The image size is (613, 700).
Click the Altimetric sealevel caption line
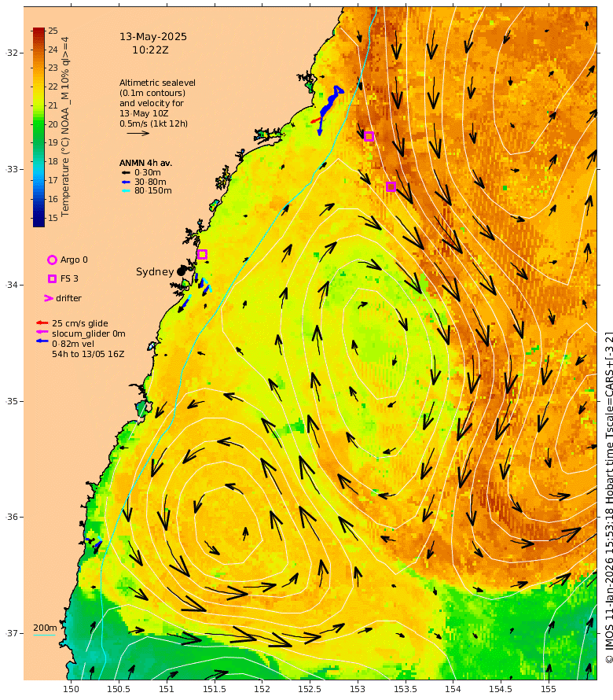[x=157, y=83]
